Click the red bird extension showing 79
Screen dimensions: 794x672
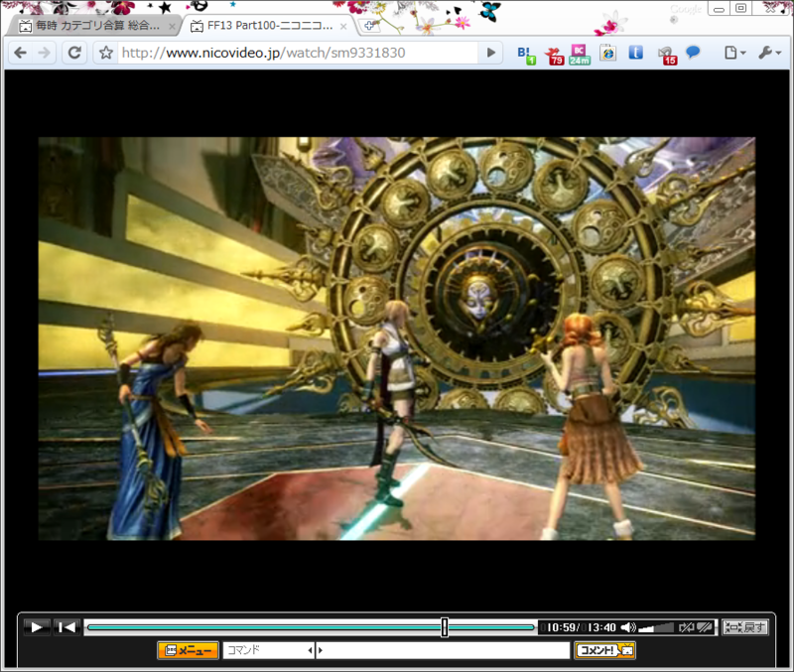click(552, 55)
